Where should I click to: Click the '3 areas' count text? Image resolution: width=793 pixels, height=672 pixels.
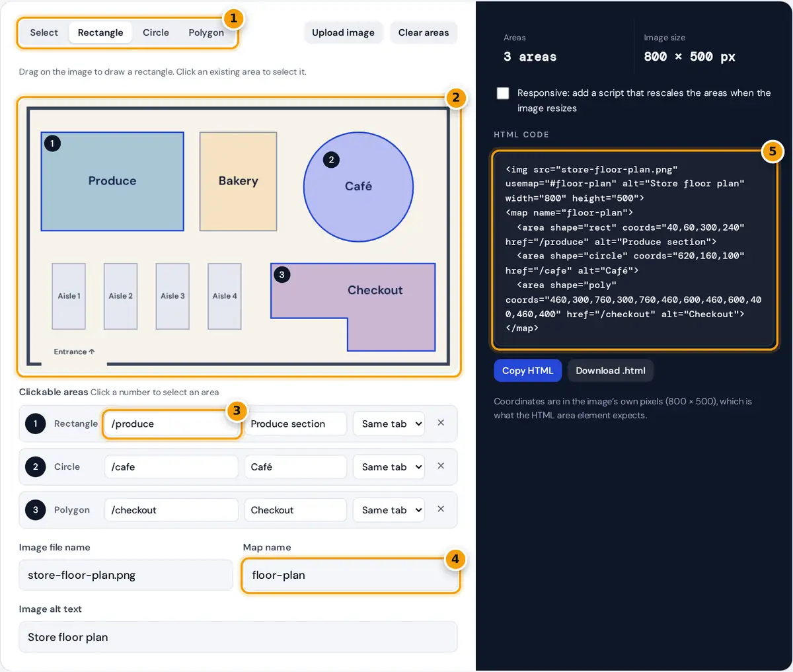pos(530,57)
